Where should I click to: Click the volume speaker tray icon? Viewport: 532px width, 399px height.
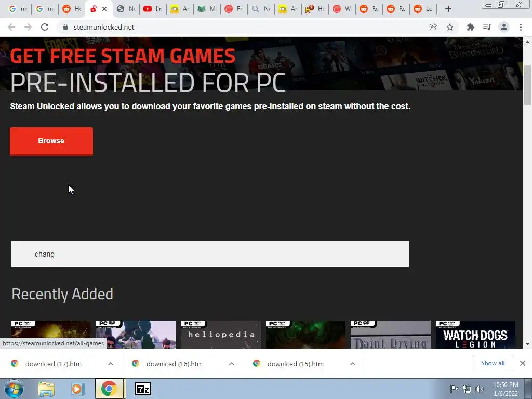(x=479, y=389)
